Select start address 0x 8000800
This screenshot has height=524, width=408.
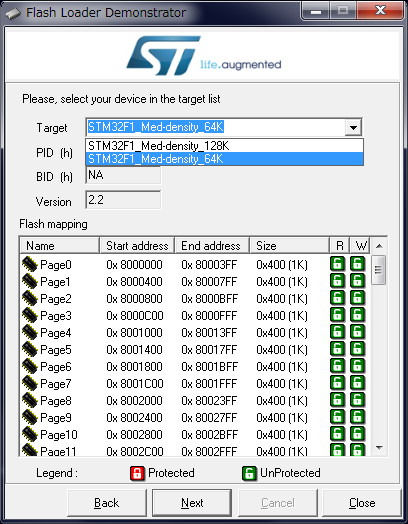134,299
